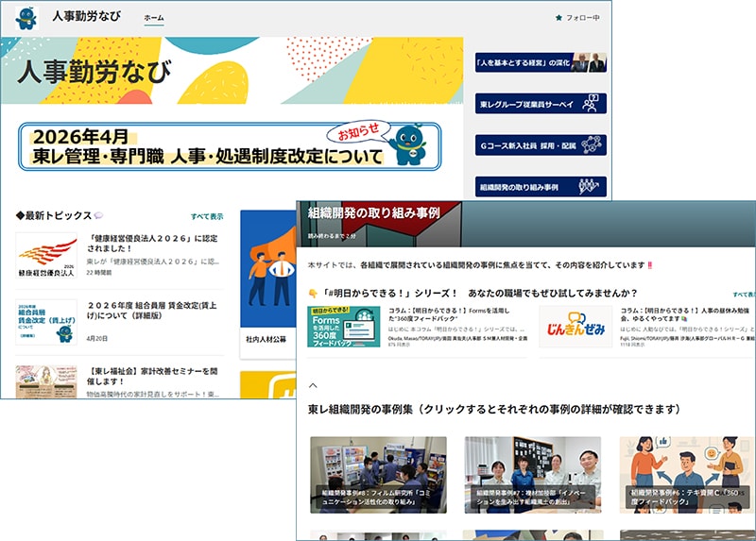Viewport: 756px width, 541px height.
Task: Click the blue mascot site logo
Action: [27, 18]
